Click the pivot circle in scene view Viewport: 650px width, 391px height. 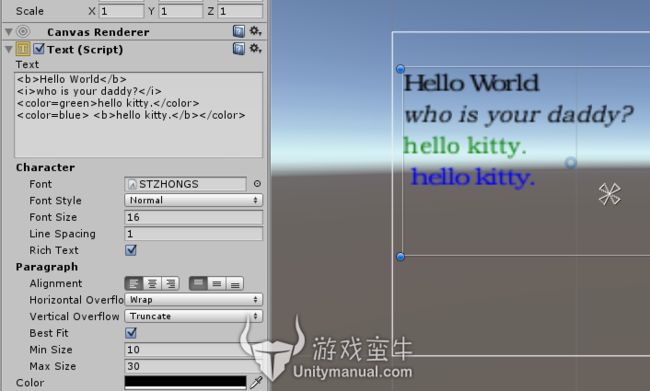(x=571, y=163)
